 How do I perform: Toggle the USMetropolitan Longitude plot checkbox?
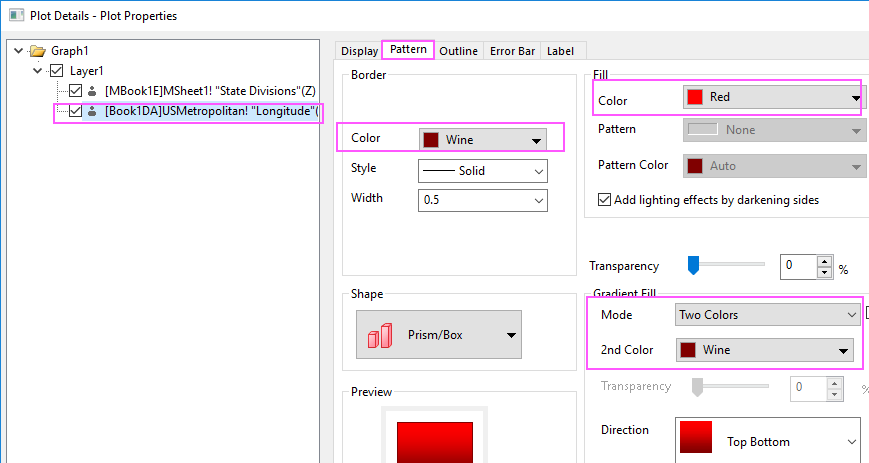coord(75,111)
